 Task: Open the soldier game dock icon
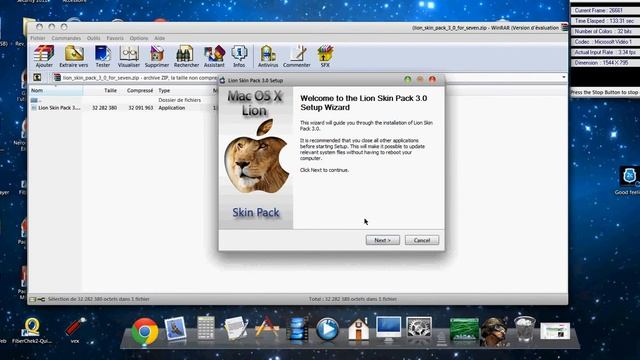tap(494, 331)
